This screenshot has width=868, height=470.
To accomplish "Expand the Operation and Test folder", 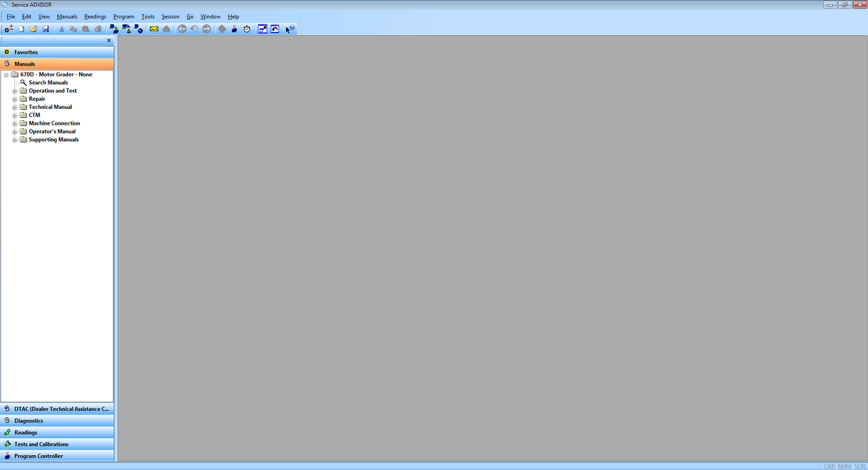I will [x=14, y=91].
